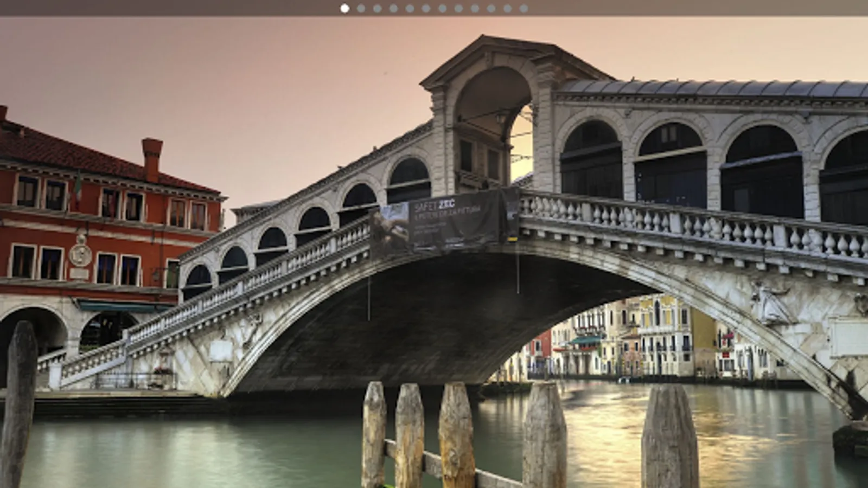Go to the third slideshow dot
Screen dimensions: 868x488
click(x=377, y=8)
